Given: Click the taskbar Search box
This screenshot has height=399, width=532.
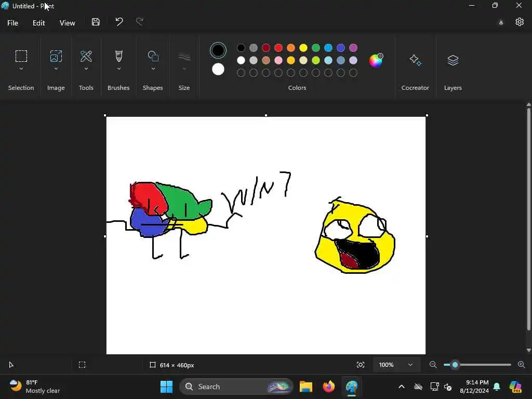Looking at the screenshot, I should pos(236,387).
